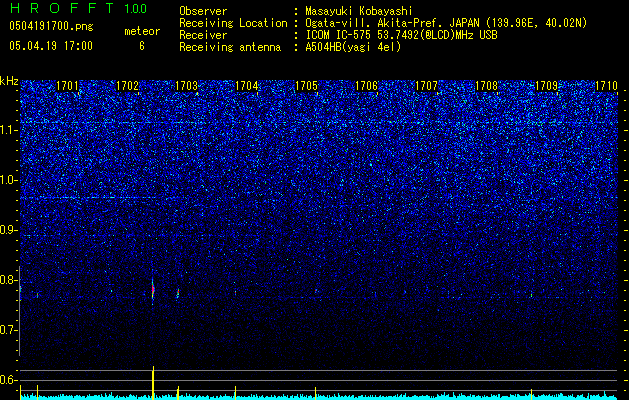Click the kHz axis unit label
Image resolution: width=629 pixels, height=400 pixels.
point(9,81)
